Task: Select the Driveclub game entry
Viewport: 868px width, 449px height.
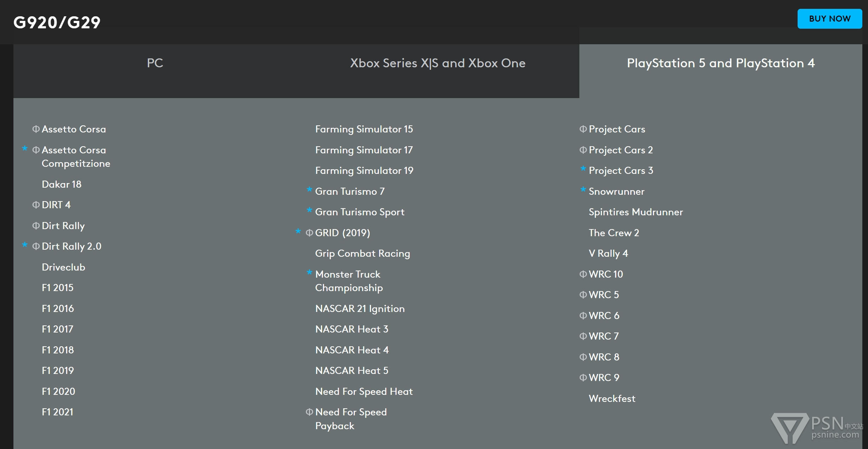Action: pos(63,267)
